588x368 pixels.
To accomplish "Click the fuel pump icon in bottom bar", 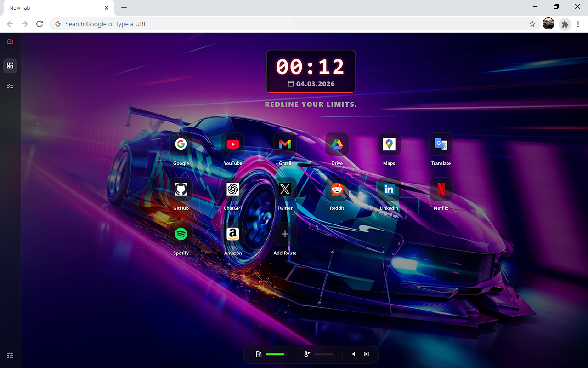I will click(x=259, y=354).
